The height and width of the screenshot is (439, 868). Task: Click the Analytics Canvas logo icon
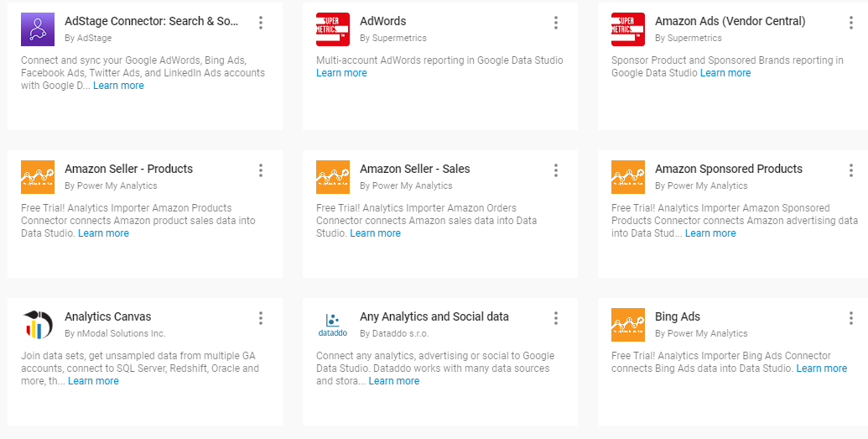pos(38,325)
